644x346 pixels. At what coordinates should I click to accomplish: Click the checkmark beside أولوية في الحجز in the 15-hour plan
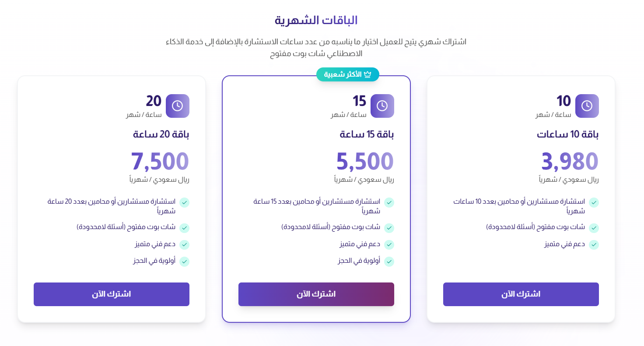point(389,261)
